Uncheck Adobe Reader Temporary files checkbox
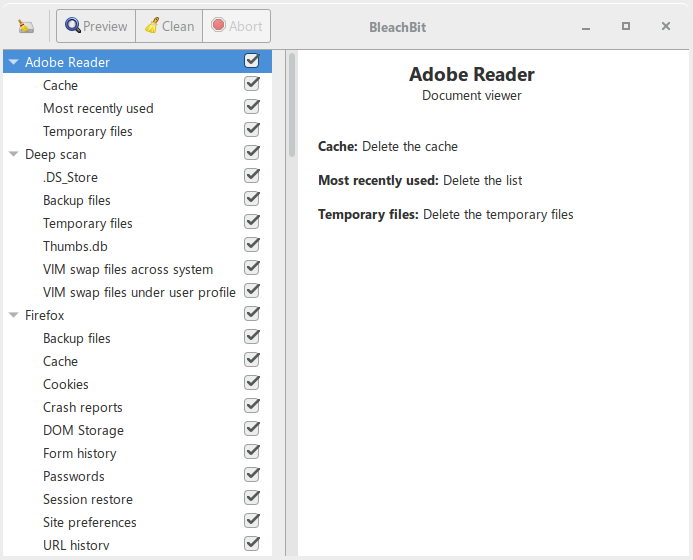Image resolution: width=693 pixels, height=560 pixels. pos(251,130)
